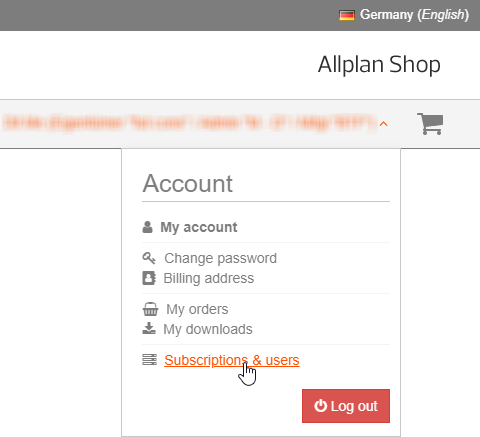Click the blurred account name in header
The width and height of the screenshot is (480, 437).
189,123
